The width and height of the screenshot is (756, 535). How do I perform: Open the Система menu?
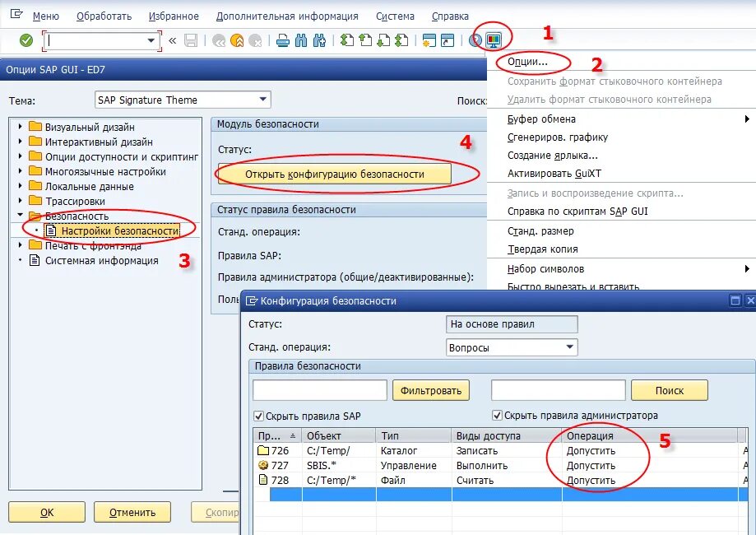(x=395, y=16)
